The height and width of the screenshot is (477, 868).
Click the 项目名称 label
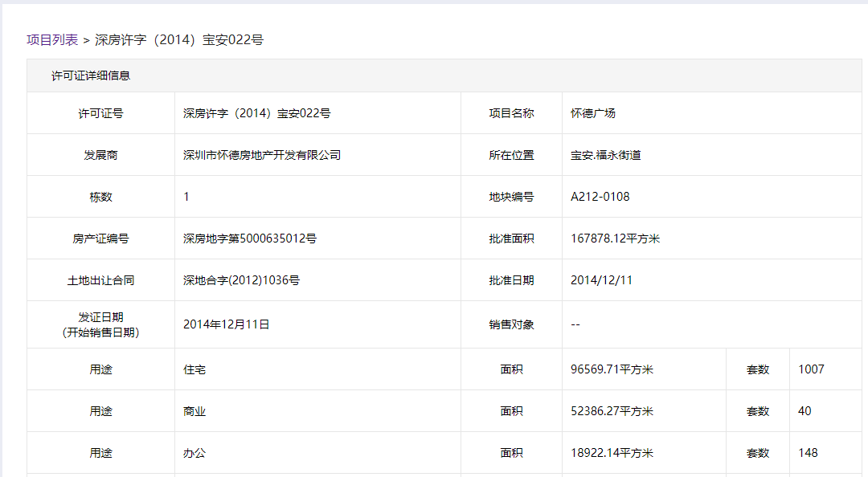511,113
